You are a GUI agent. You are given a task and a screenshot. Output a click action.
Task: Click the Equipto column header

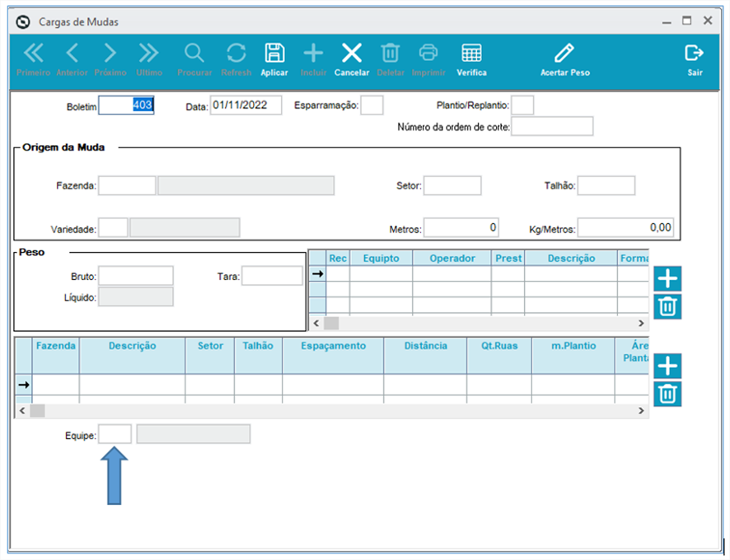tap(381, 259)
